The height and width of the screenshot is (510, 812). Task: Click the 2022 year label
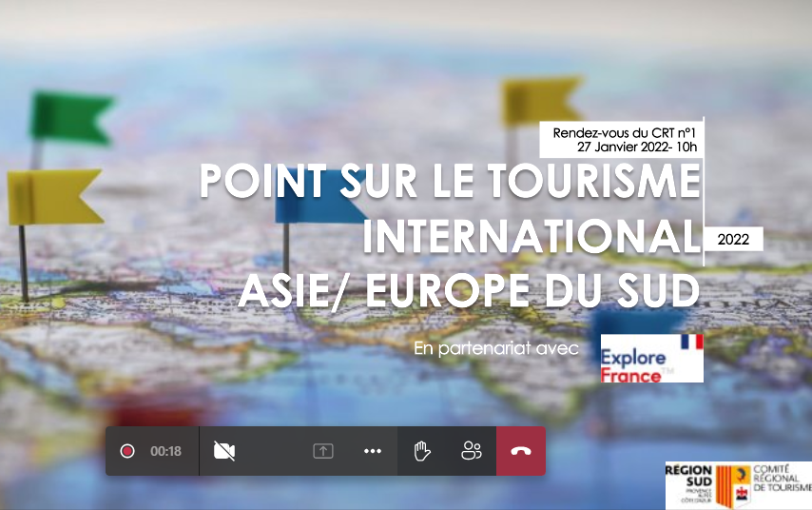tap(733, 240)
